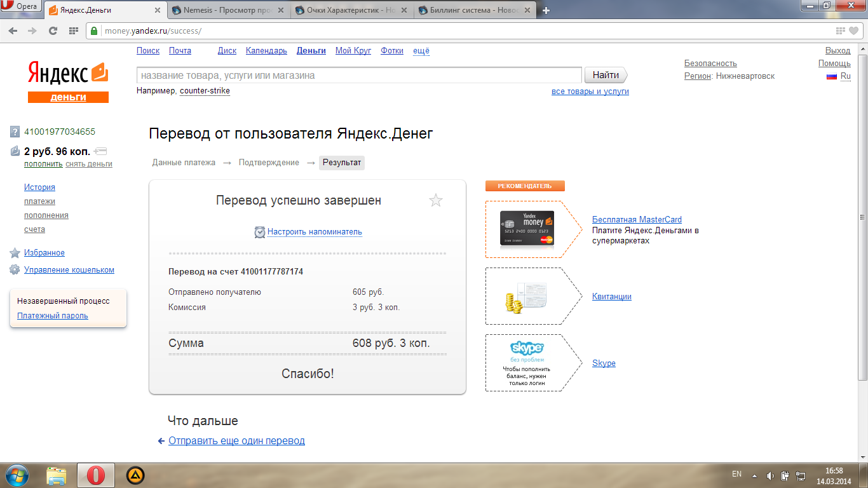Open the все товары и услуги link
Screen dimensions: 868x488
click(590, 91)
